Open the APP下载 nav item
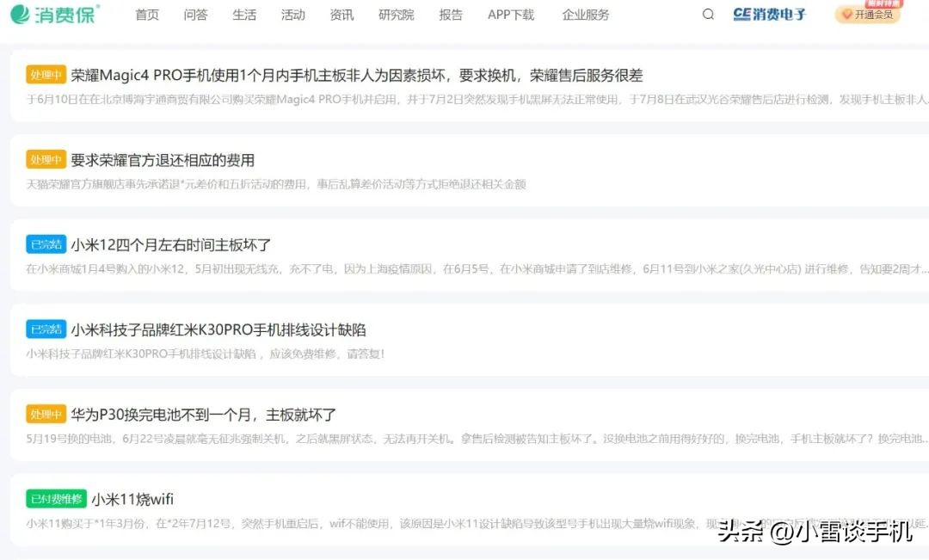This screenshot has height=560, width=929. 511,15
